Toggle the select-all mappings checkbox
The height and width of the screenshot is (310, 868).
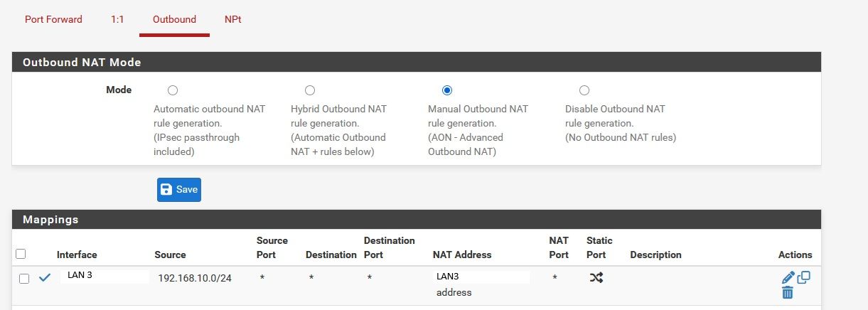[21, 254]
